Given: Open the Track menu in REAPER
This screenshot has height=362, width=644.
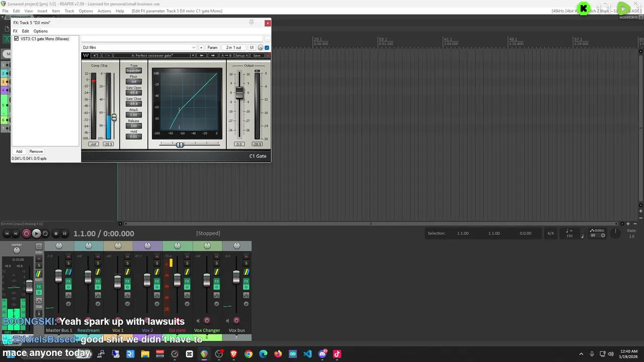Looking at the screenshot, I should 69,11.
